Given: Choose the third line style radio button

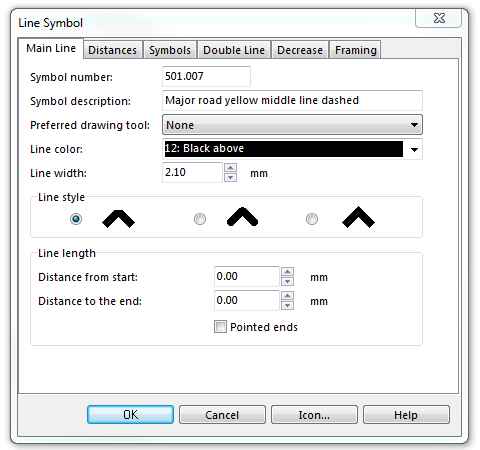Looking at the screenshot, I should 312,219.
